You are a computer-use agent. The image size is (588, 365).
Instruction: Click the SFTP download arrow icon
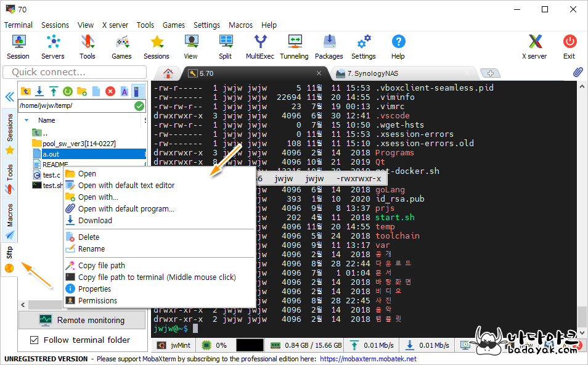(39, 91)
